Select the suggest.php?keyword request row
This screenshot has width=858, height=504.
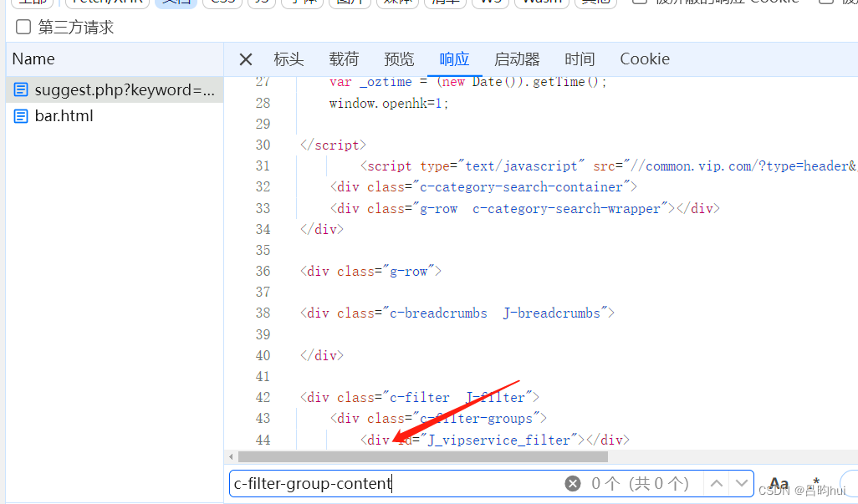[x=115, y=89]
